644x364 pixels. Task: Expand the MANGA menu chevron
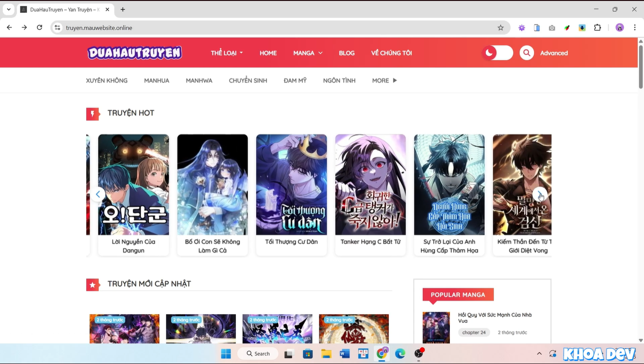click(x=320, y=53)
